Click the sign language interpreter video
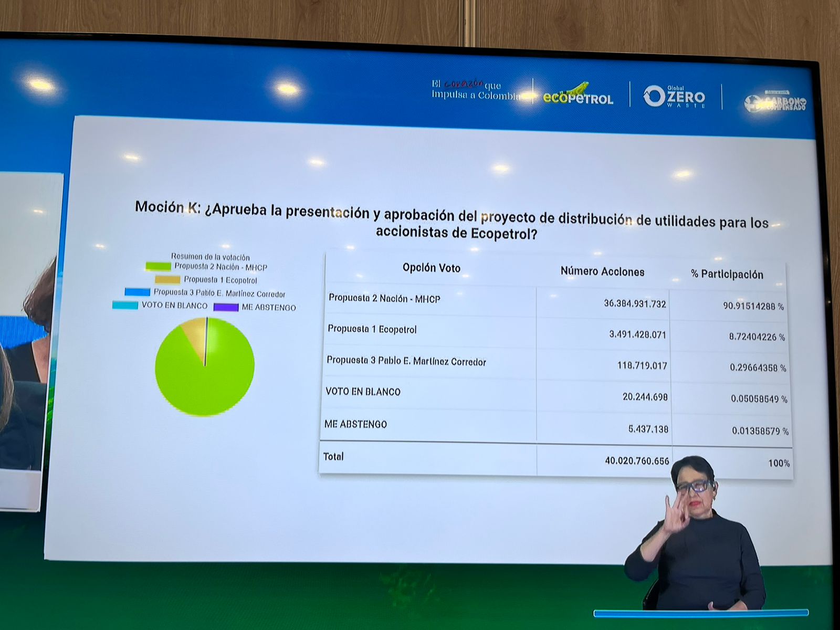840x630 pixels. [x=696, y=533]
